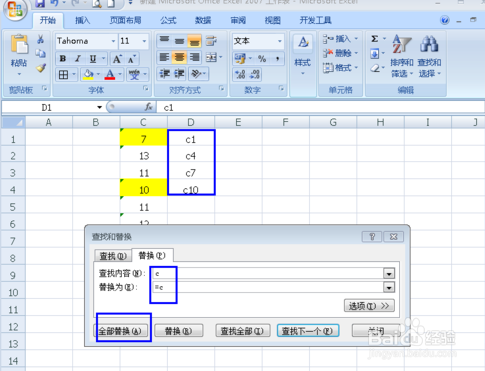
Task: Toggle Wrap Text icon
Action: pos(211,41)
